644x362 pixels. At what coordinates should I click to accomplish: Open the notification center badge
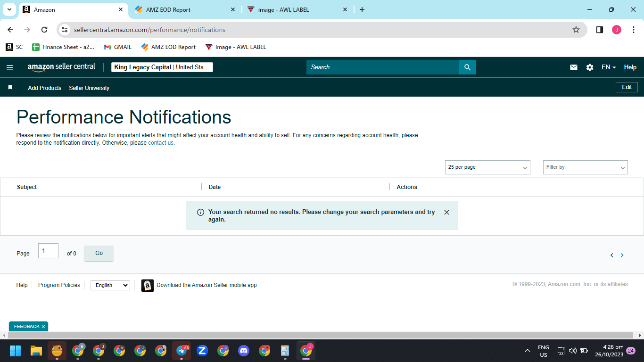pos(631,351)
